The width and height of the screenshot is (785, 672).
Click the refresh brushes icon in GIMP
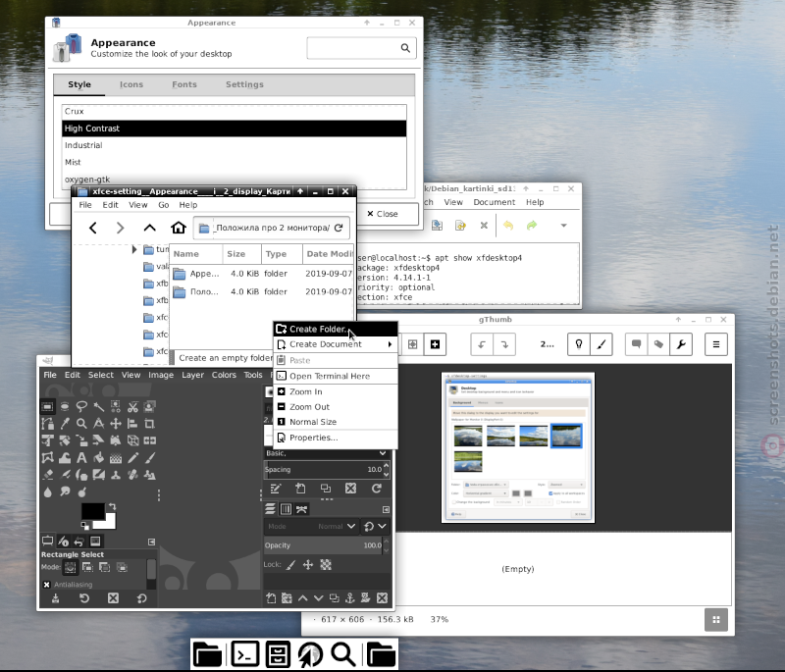point(377,489)
